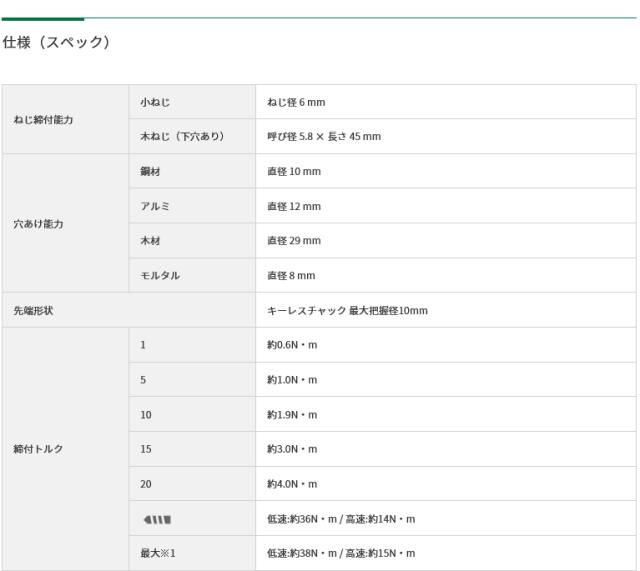The height and width of the screenshot is (571, 640).
Task: Click the 先端形状 row header
Action: click(129, 310)
